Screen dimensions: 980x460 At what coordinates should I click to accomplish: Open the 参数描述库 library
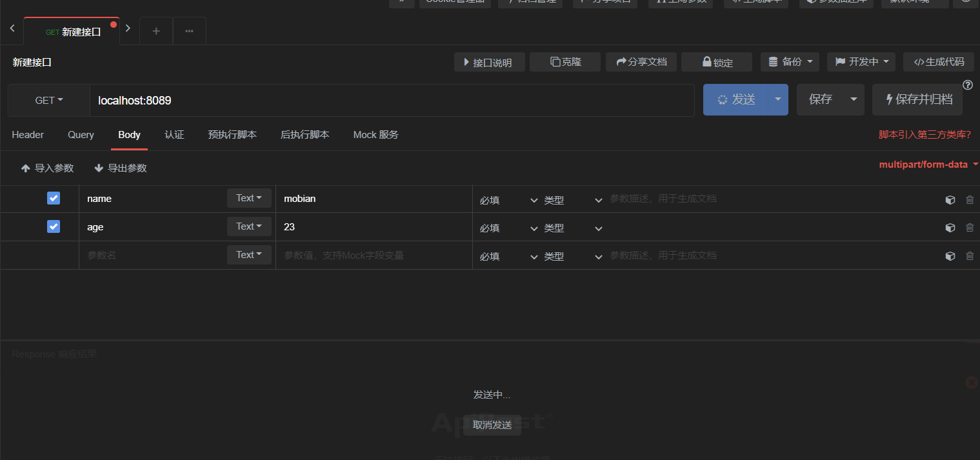pos(836,3)
